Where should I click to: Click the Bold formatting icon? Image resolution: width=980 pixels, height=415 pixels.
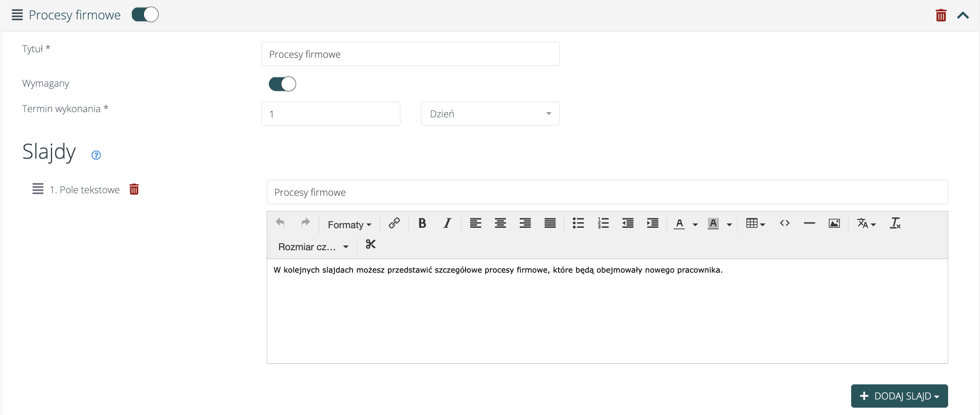point(422,223)
